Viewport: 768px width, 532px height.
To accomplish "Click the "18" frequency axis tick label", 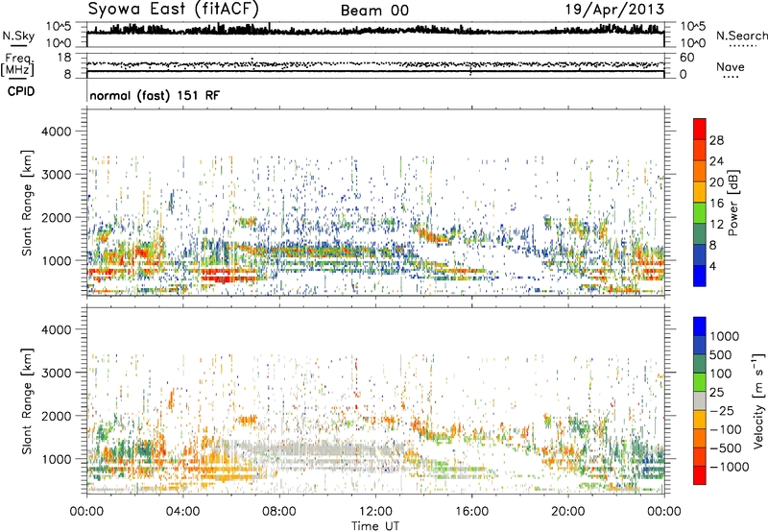I will 63,58.
